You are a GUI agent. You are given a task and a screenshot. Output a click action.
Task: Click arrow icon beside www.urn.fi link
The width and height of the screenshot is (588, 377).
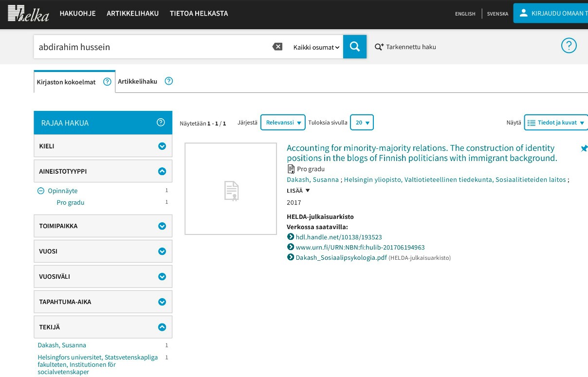(291, 247)
